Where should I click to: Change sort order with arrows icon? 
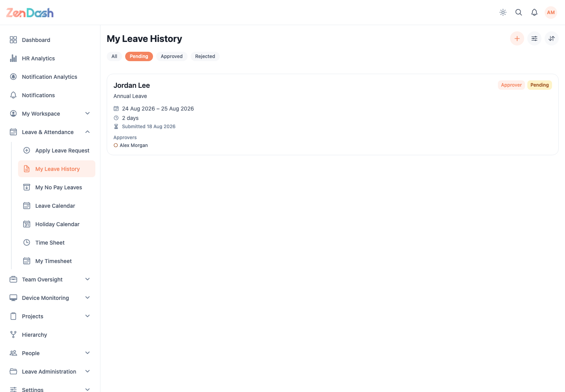[x=552, y=38]
